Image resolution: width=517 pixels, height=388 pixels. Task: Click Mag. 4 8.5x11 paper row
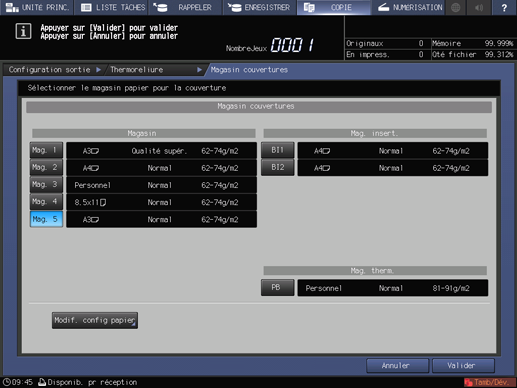[161, 202]
